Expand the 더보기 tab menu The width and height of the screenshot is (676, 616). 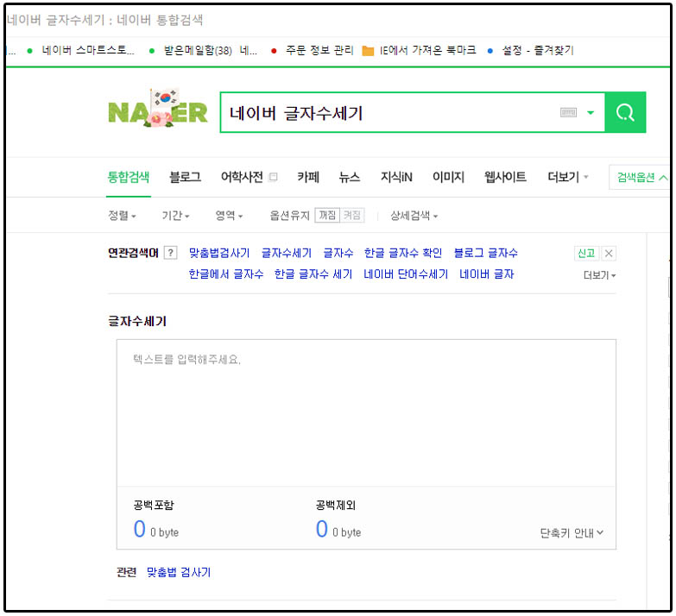click(x=567, y=177)
